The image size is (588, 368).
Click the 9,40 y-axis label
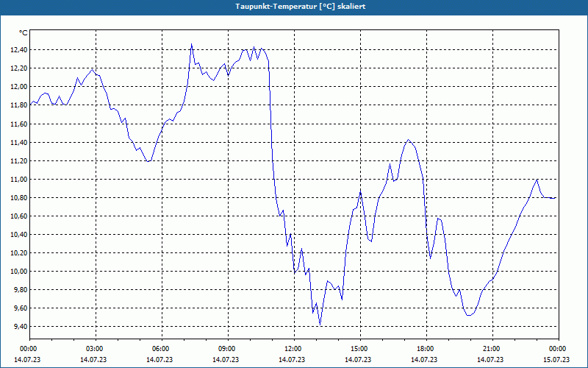[21, 326]
